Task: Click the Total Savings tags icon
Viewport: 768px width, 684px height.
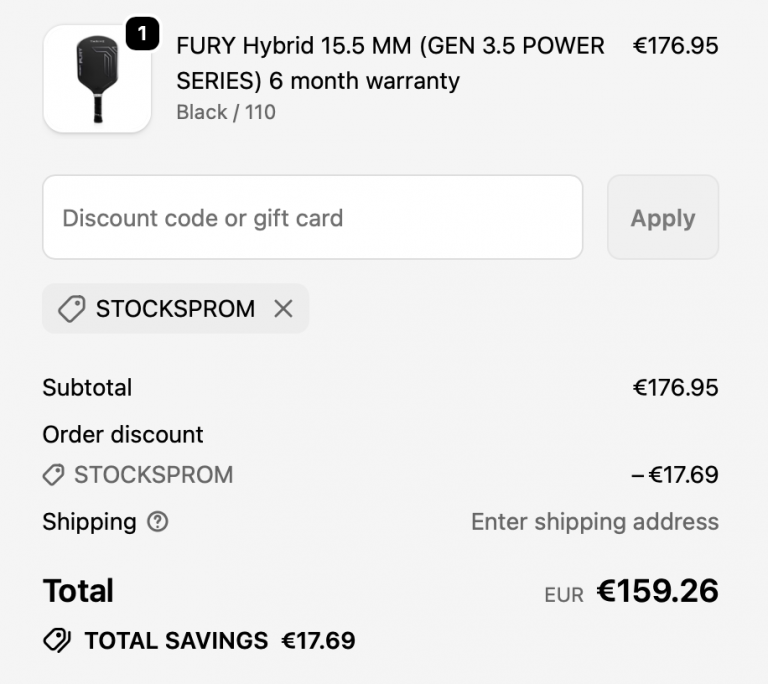Action: 57,641
